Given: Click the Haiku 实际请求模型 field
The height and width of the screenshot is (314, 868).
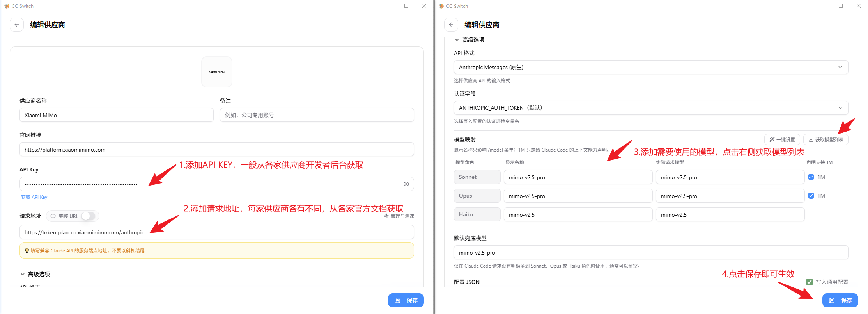Looking at the screenshot, I should tap(730, 215).
